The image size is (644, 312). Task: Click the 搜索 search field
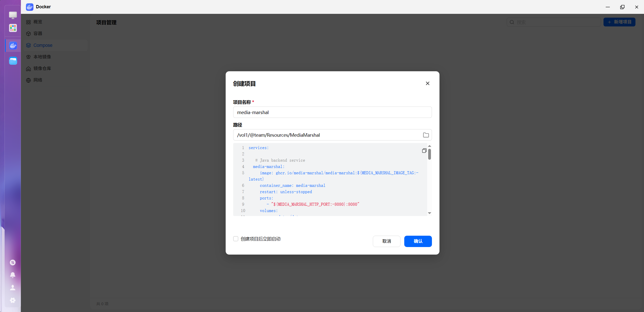pos(554,22)
